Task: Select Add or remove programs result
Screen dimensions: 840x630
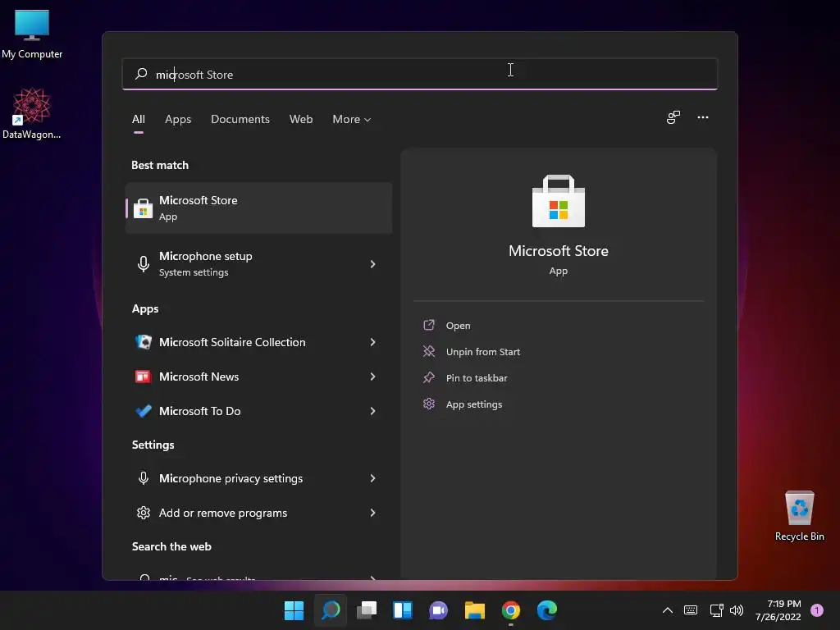Action: click(258, 513)
